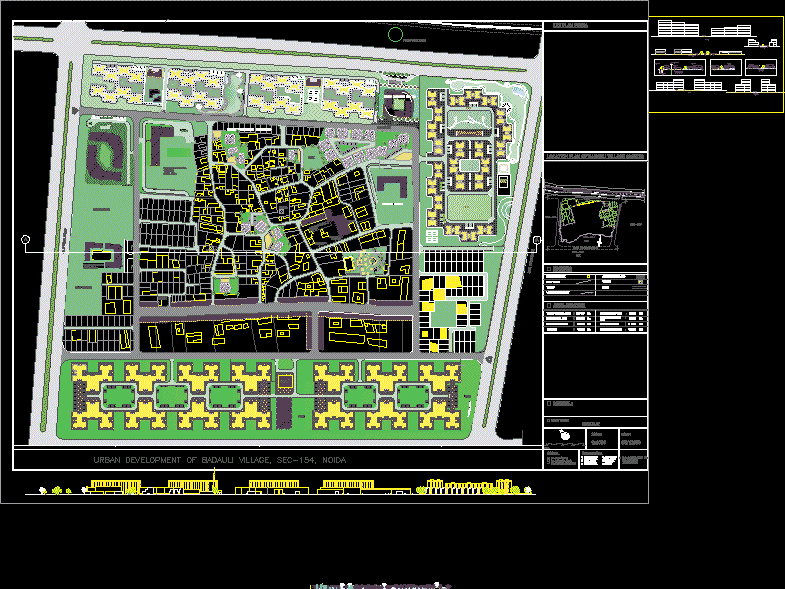
Task: Select the green circle above the site plan
Action: (396, 35)
